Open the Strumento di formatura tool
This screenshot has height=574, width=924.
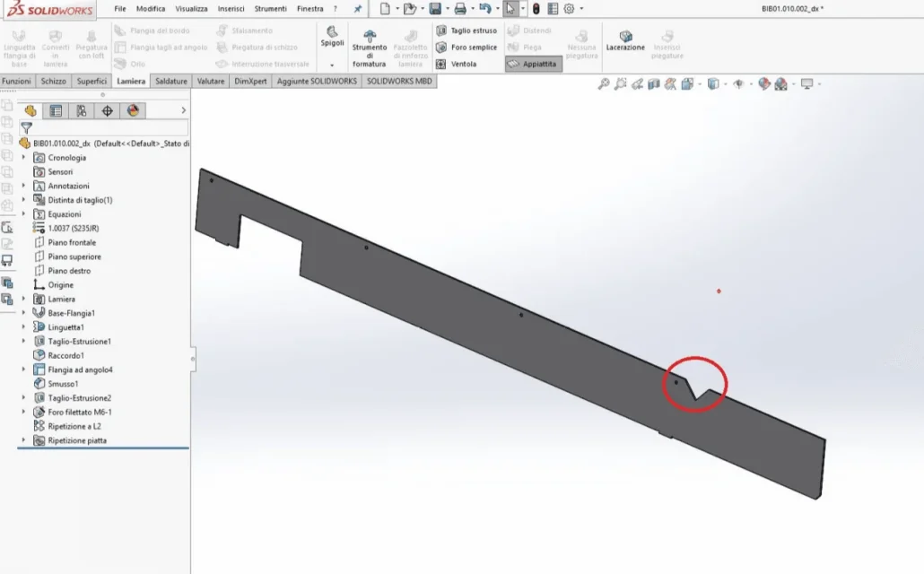pos(370,48)
